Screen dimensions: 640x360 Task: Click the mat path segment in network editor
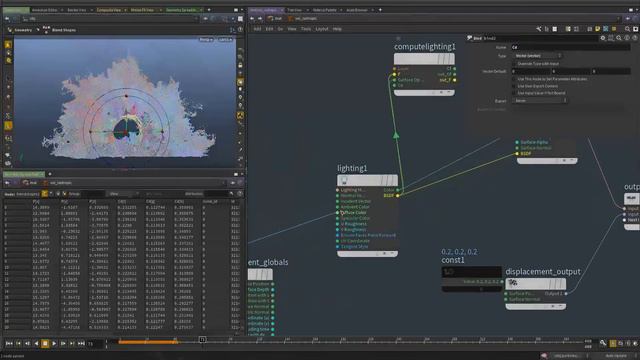point(276,18)
